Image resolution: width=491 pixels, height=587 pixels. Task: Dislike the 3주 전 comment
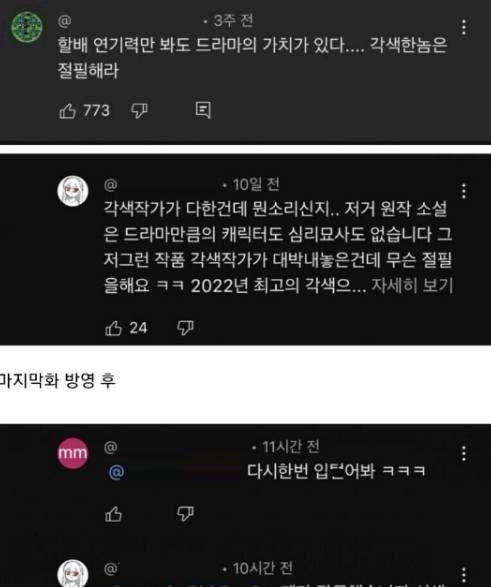point(139,111)
